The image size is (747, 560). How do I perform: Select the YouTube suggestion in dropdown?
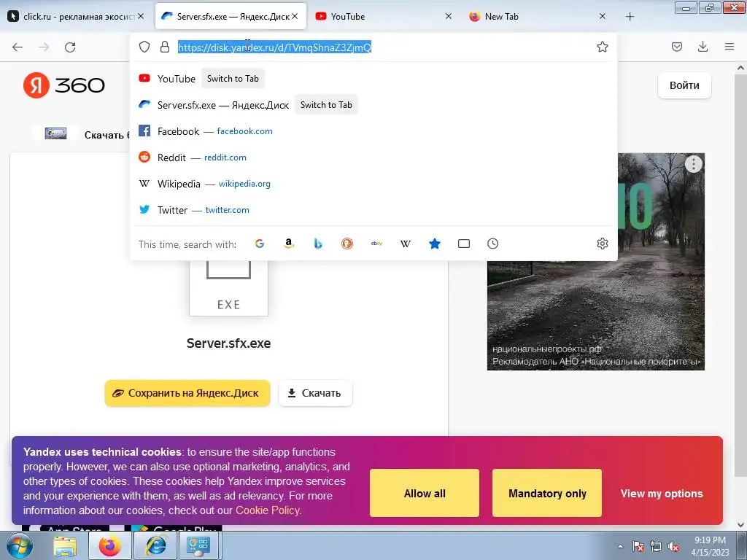pos(373,79)
